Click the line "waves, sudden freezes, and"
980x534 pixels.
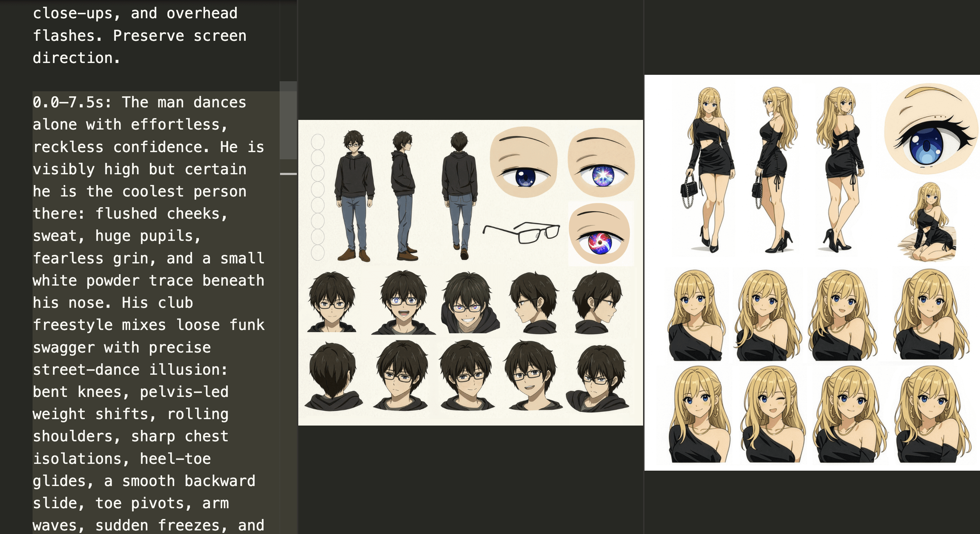click(148, 525)
